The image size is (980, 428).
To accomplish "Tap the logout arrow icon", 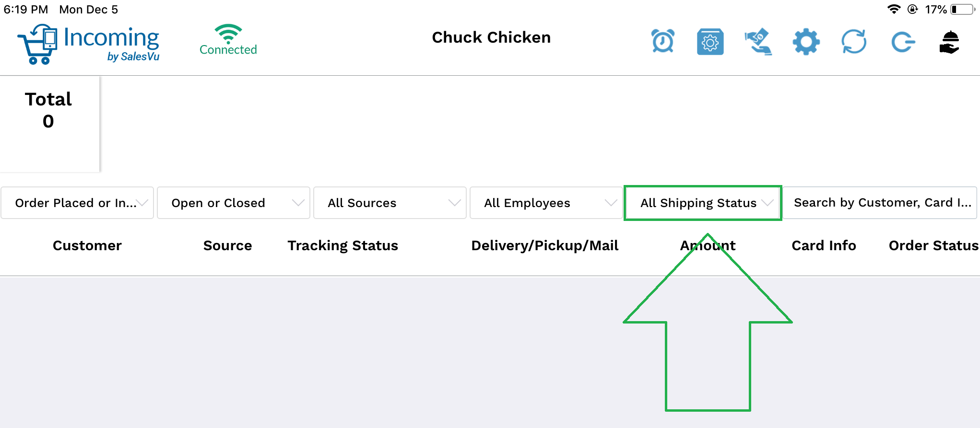I will 903,42.
